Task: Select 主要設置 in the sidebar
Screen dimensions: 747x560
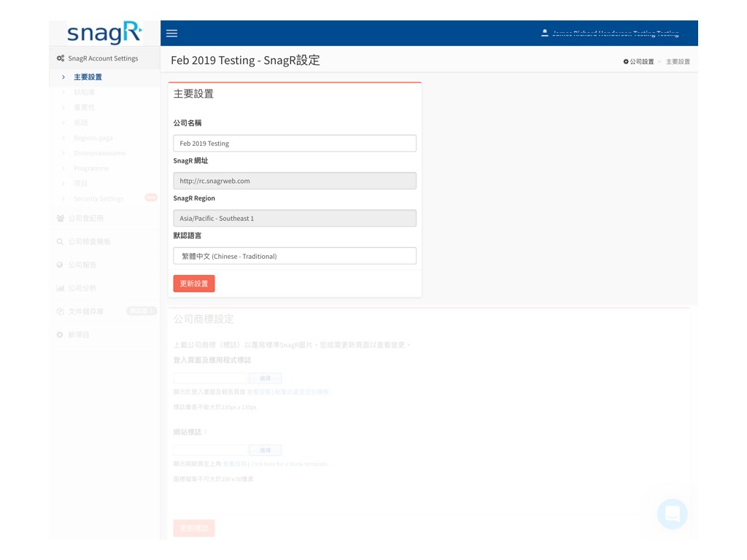Action: [x=88, y=77]
